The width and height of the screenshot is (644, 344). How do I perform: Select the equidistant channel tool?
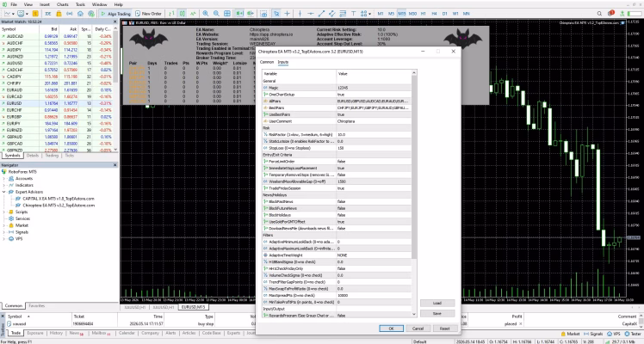tap(331, 14)
